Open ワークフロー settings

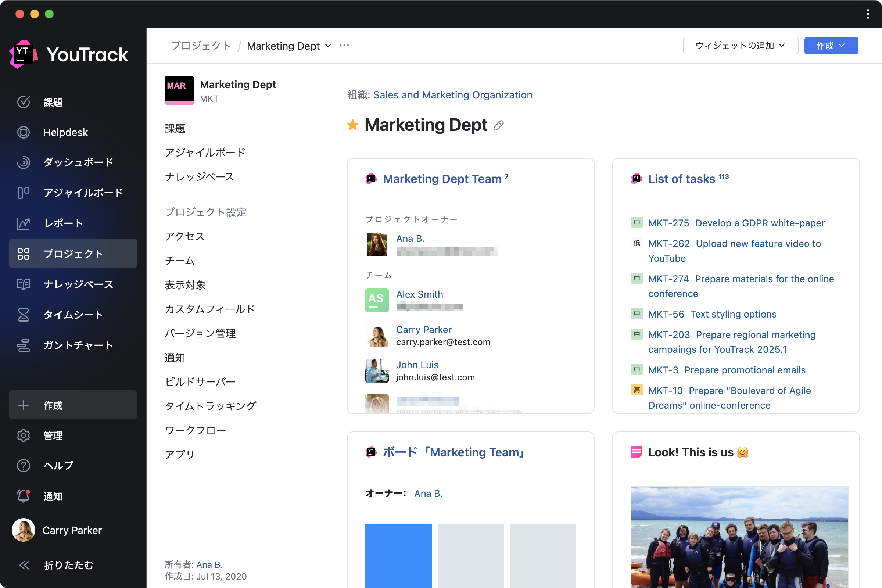tap(196, 430)
